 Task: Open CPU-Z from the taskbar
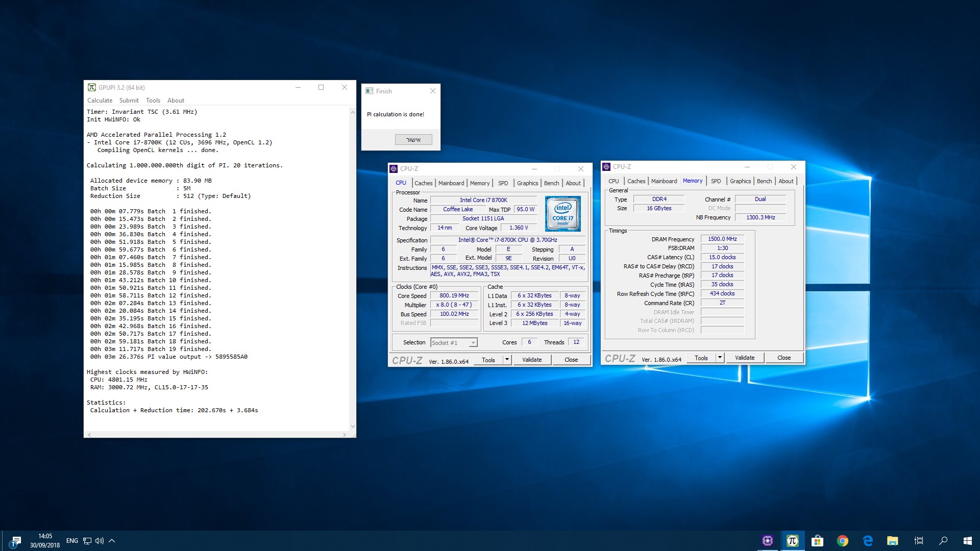pos(767,541)
